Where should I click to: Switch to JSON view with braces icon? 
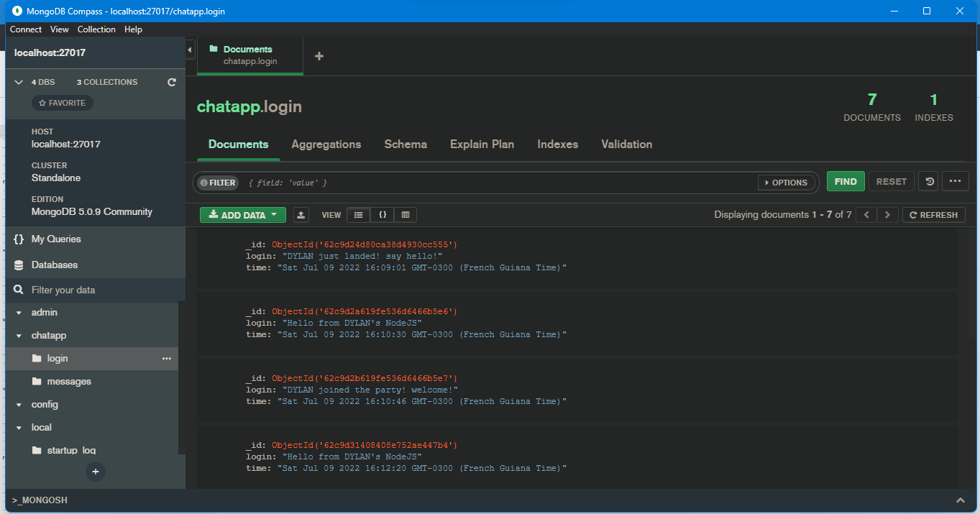point(383,215)
